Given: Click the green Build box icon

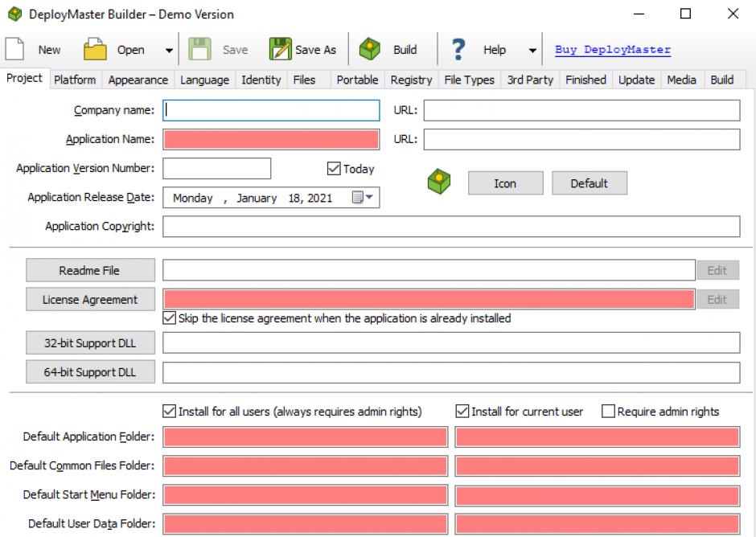Looking at the screenshot, I should [x=370, y=49].
